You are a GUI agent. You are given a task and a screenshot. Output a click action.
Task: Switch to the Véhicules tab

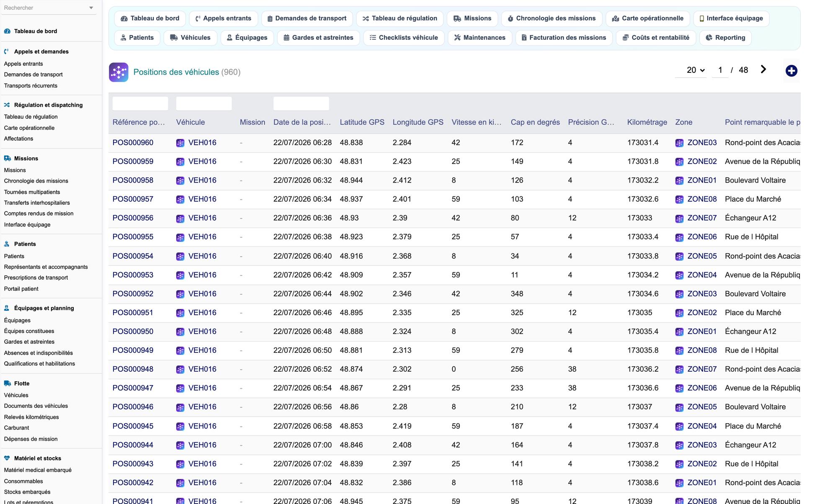pyautogui.click(x=190, y=38)
